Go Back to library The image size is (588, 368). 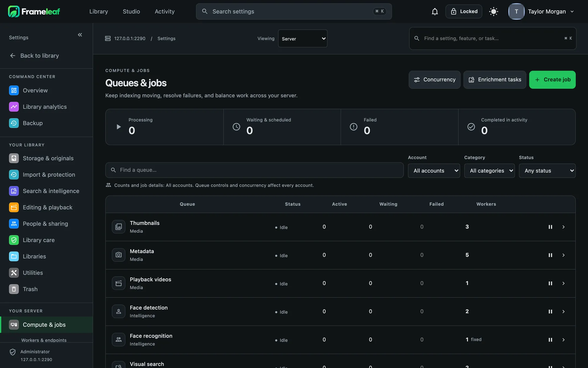pos(34,56)
